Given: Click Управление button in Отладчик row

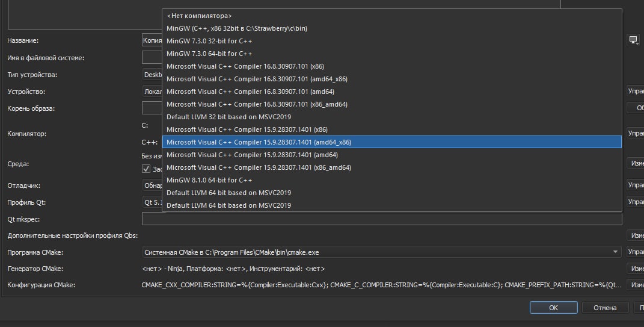Looking at the screenshot, I should tap(636, 185).
